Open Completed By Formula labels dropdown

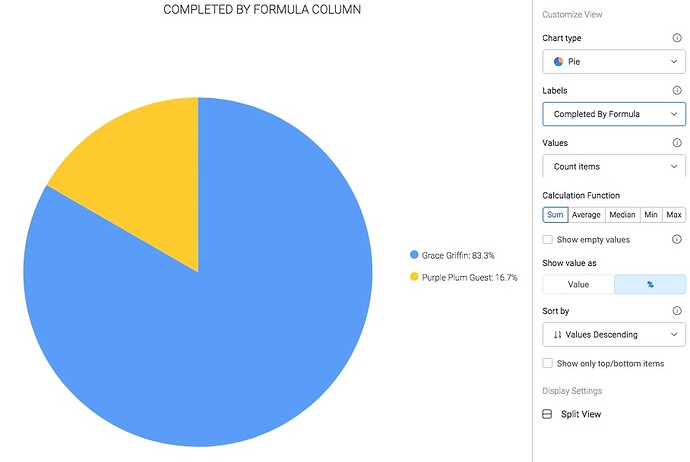(x=614, y=114)
